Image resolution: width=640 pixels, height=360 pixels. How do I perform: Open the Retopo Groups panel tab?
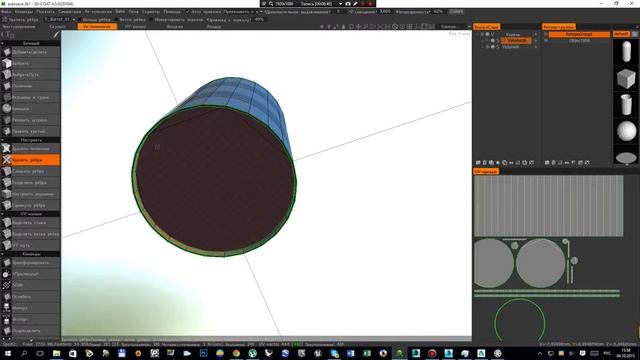pyautogui.click(x=559, y=27)
